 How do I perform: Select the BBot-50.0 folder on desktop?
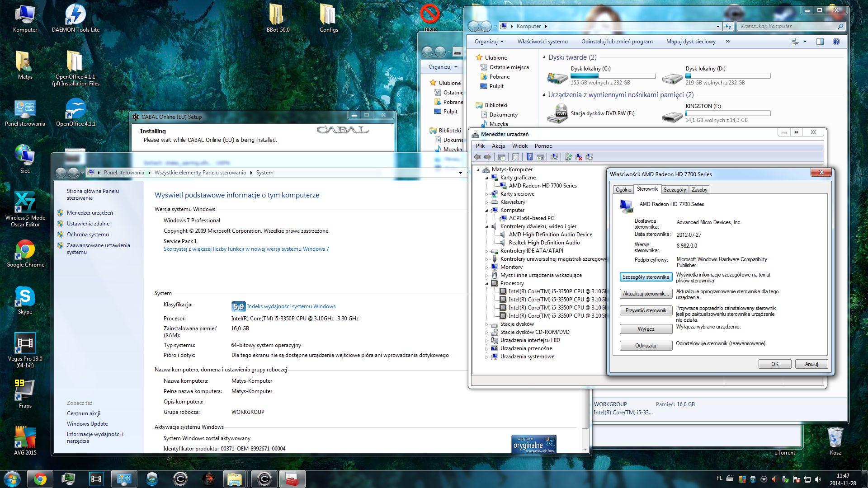(x=278, y=19)
